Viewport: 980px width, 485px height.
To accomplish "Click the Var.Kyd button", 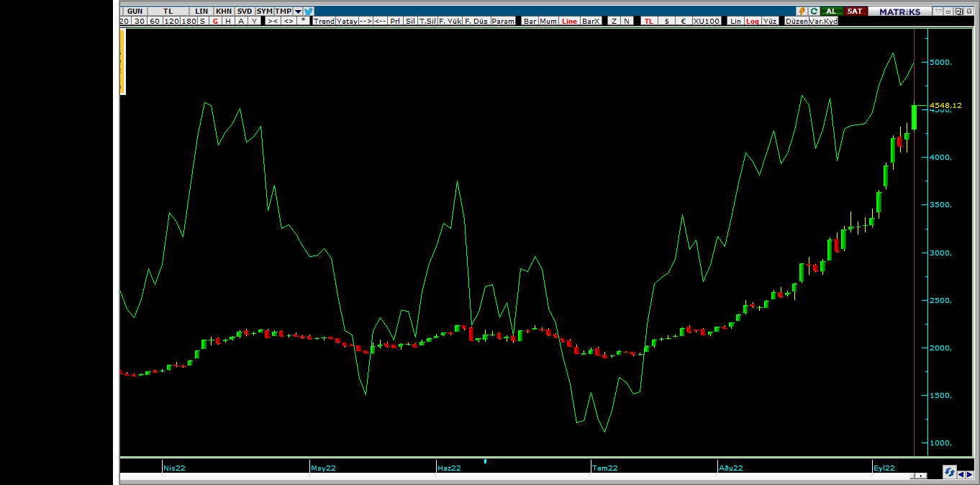I will pos(824,21).
